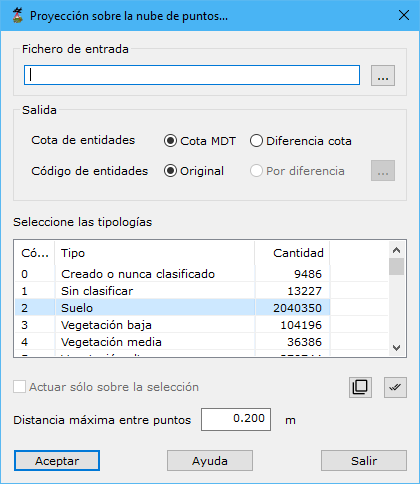Select the Vegetación baja row
Viewport: 420px width, 484px height.
click(201, 325)
